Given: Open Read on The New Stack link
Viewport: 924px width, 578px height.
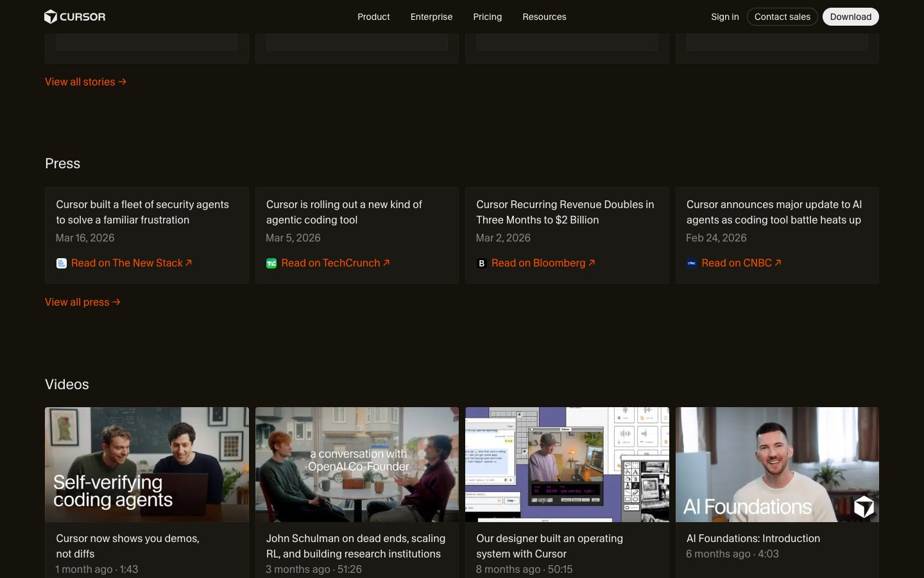Looking at the screenshot, I should tap(131, 263).
